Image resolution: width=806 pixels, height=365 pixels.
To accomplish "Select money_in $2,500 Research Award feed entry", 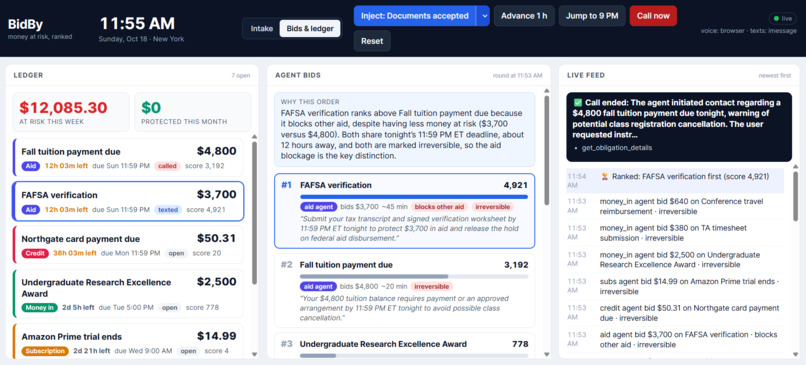I will coord(675,260).
